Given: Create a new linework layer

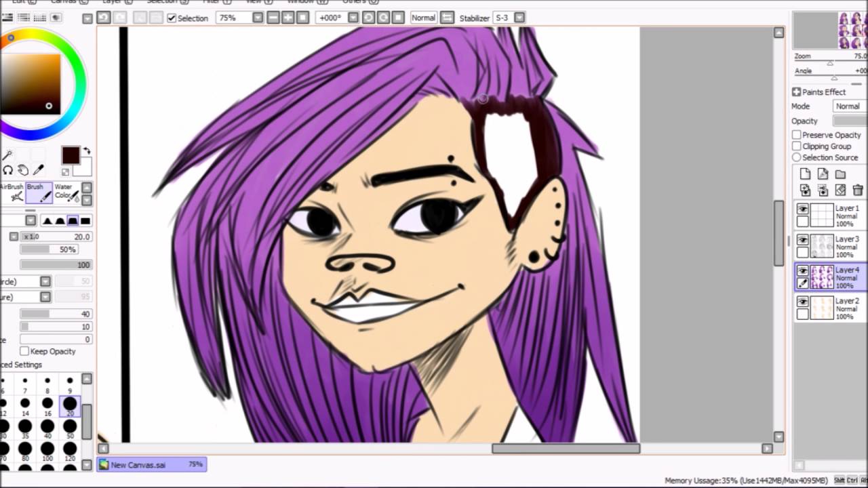Looking at the screenshot, I should pos(823,174).
